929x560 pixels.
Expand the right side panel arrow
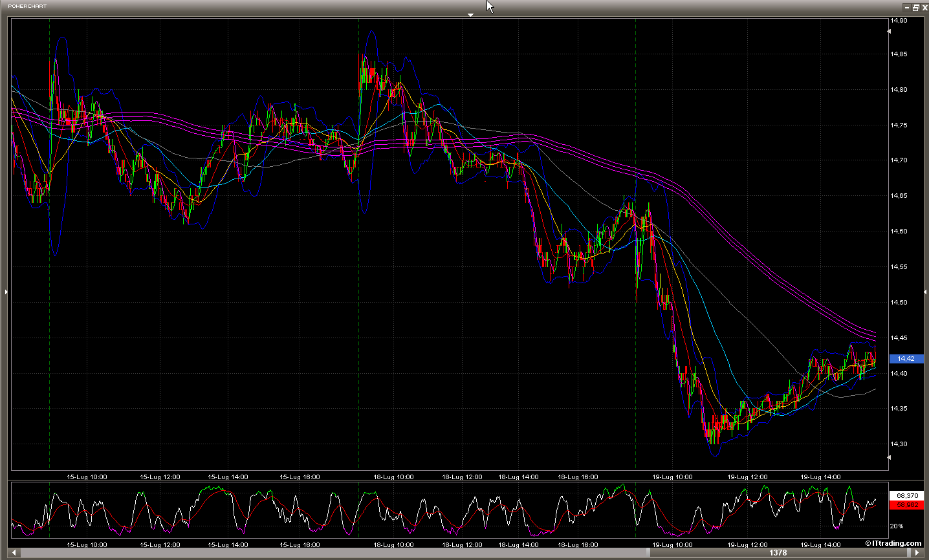point(926,292)
